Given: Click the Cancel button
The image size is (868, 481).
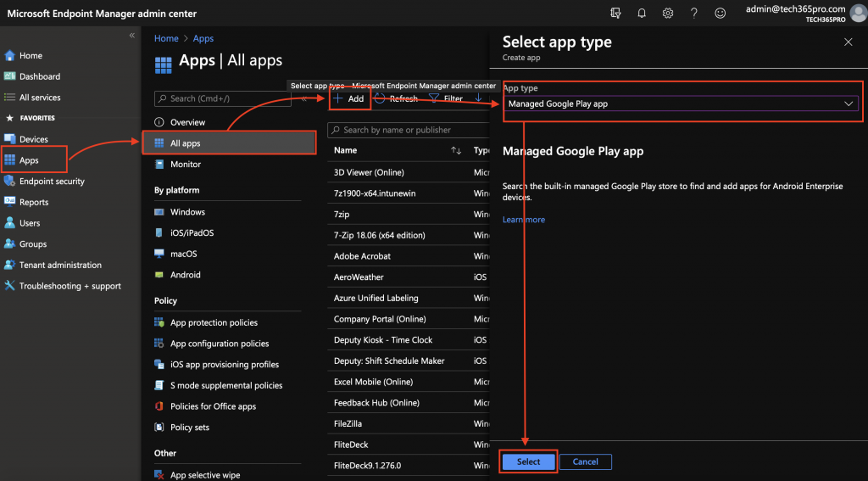Looking at the screenshot, I should tap(585, 461).
